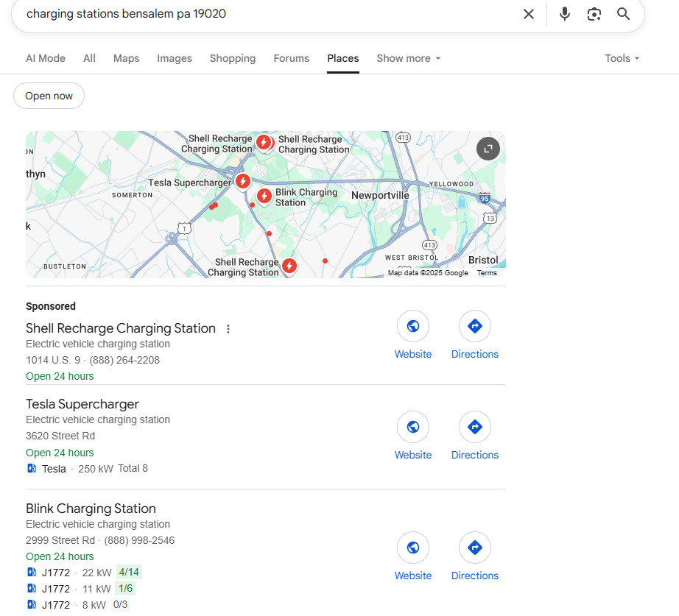Screen dimensions: 679x616
Task: Expand the map to full view
Action: [488, 149]
